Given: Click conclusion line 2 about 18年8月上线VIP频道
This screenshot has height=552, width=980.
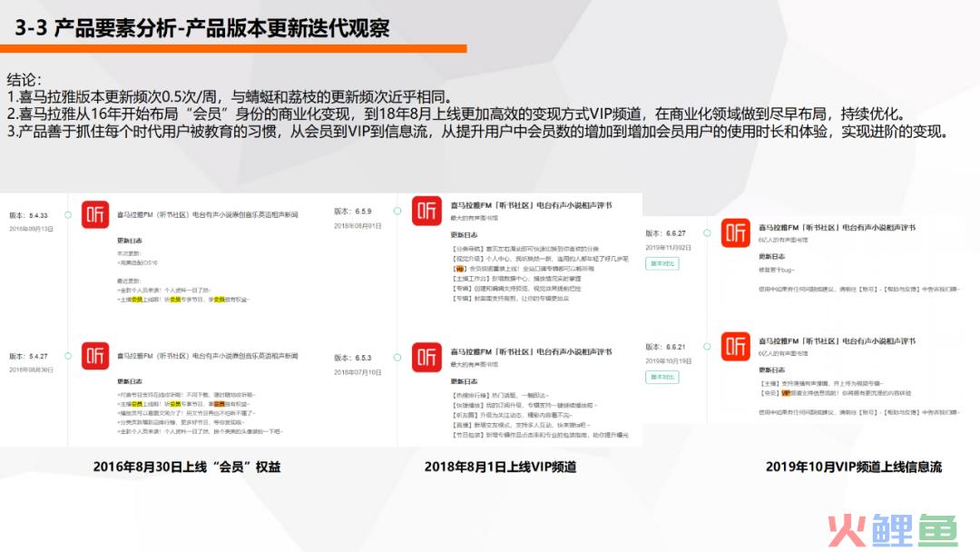Looking at the screenshot, I should (456, 114).
